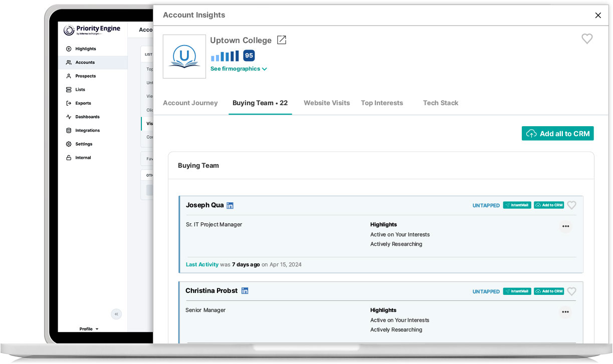Expand See firmographics

pyautogui.click(x=239, y=69)
